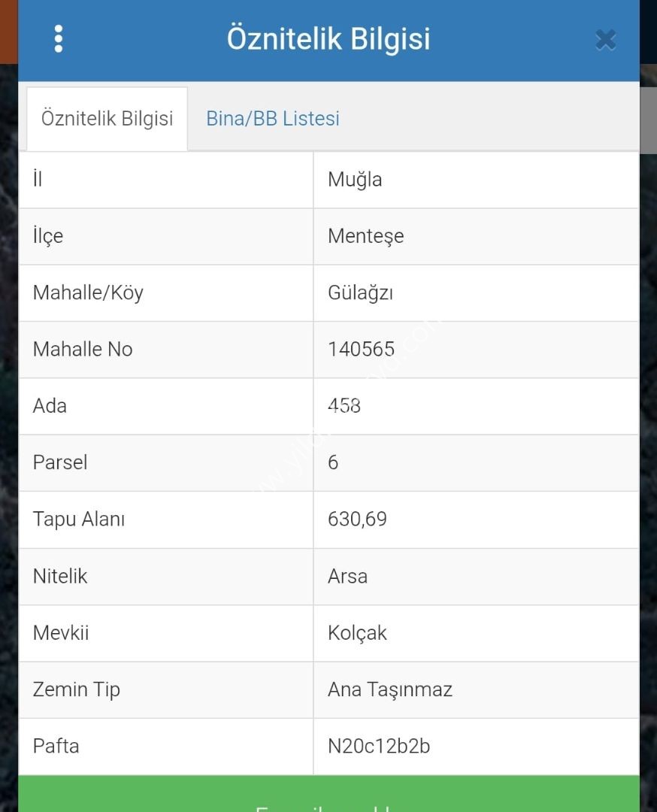Select the Pafta value N20c12b2b

click(x=379, y=747)
